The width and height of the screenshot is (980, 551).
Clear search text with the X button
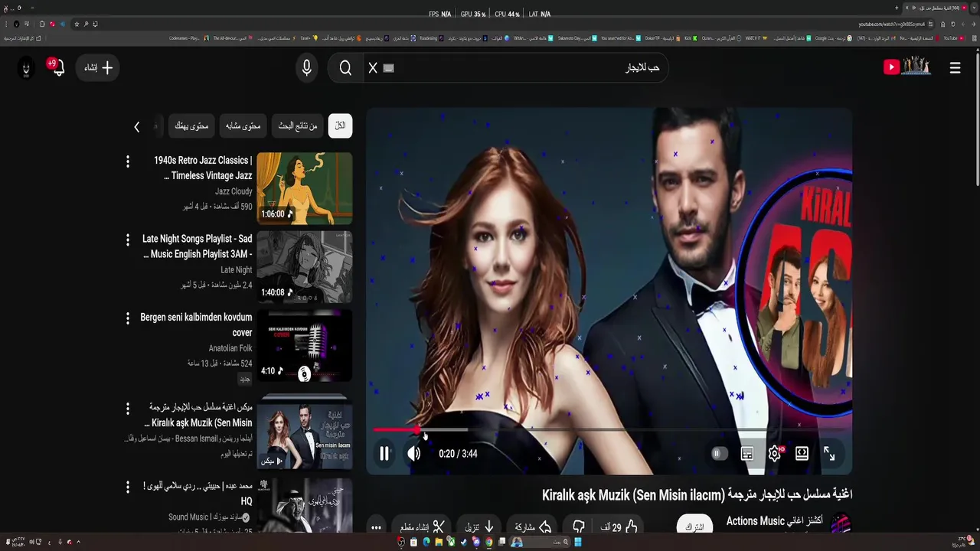373,68
